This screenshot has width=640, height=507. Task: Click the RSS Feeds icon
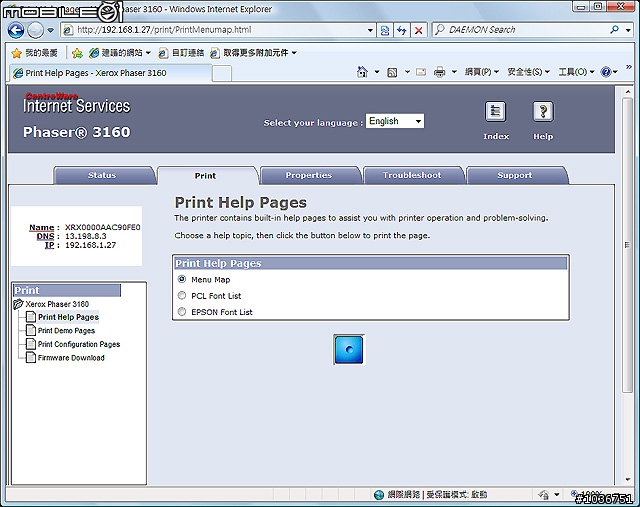392,72
